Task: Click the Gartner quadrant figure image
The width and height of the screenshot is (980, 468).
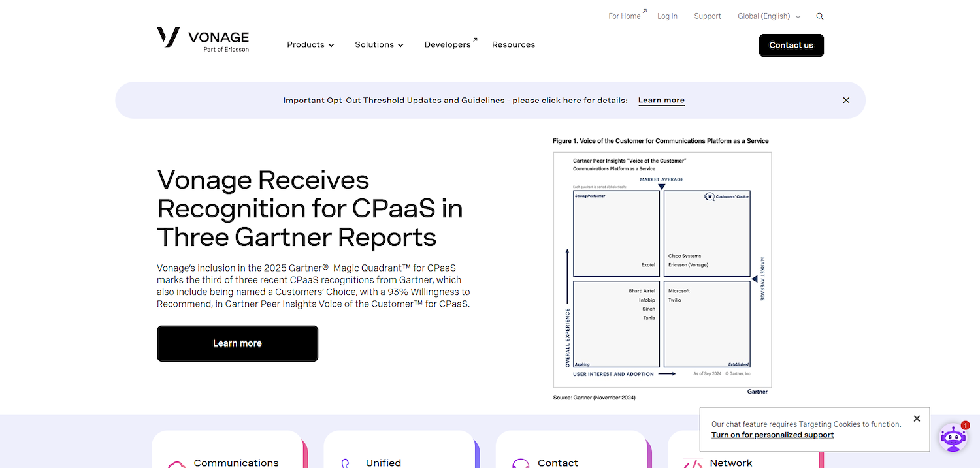Action: (662, 269)
